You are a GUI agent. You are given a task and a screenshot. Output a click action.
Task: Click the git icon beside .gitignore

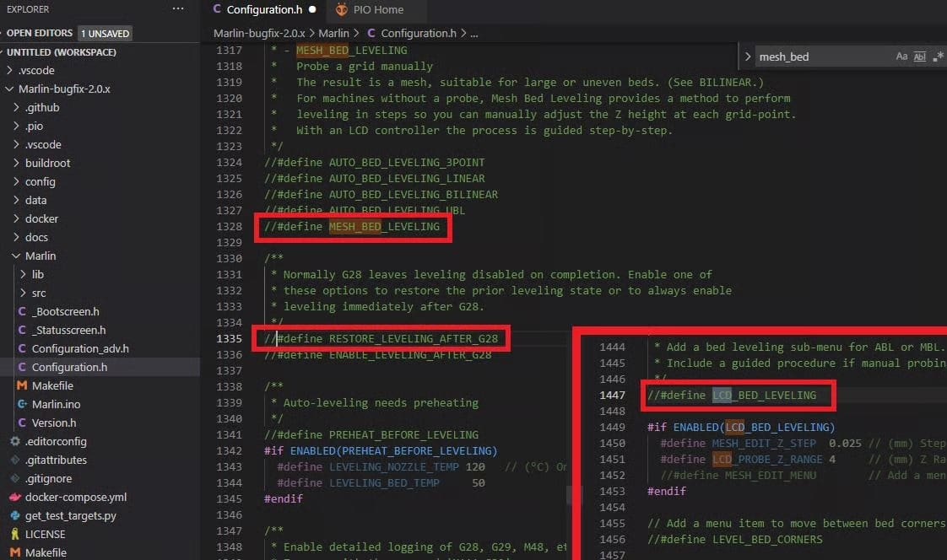tap(16, 478)
